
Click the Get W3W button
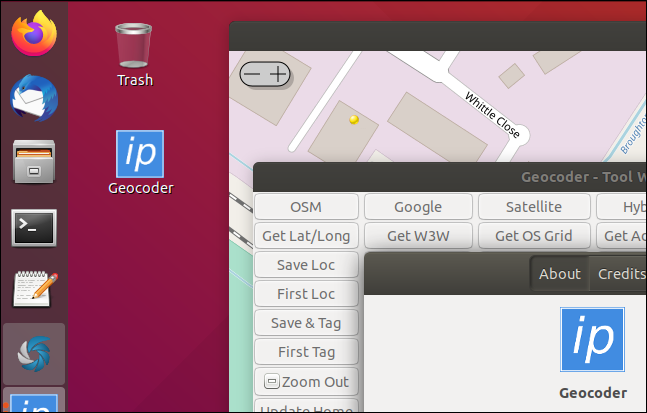pyautogui.click(x=418, y=236)
